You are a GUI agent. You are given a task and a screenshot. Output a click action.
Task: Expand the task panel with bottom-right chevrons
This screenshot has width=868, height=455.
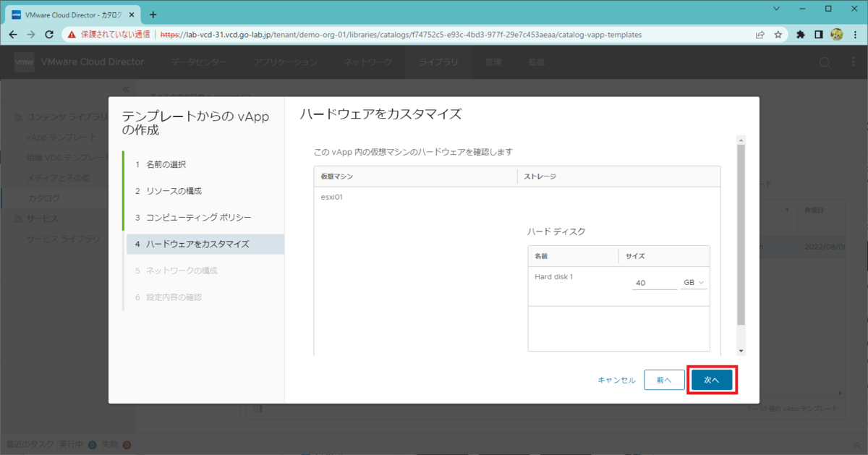point(856,444)
